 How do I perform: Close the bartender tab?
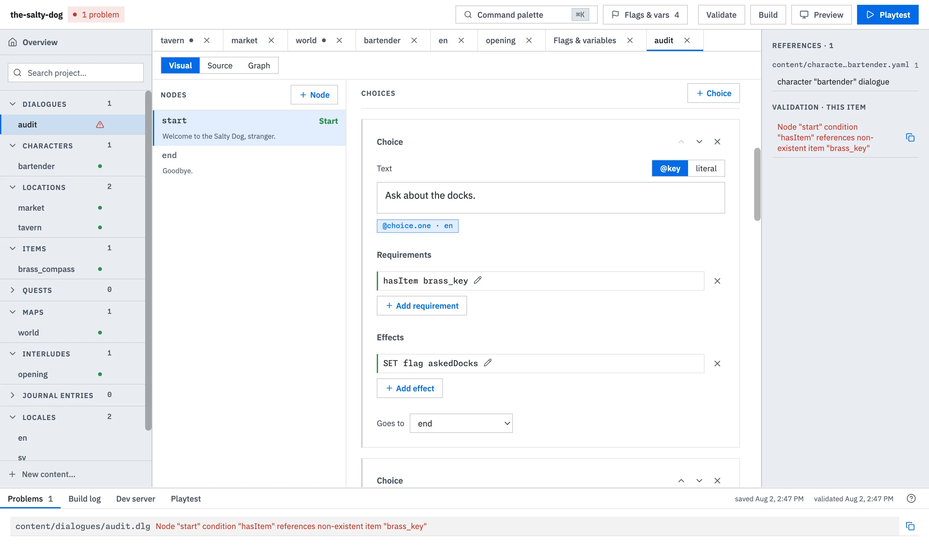click(x=414, y=40)
